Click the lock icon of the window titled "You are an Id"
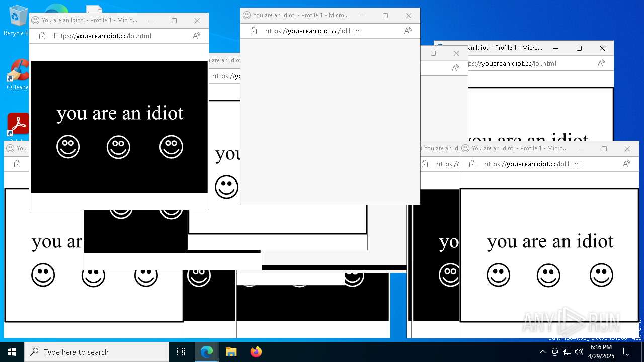 pos(425,164)
